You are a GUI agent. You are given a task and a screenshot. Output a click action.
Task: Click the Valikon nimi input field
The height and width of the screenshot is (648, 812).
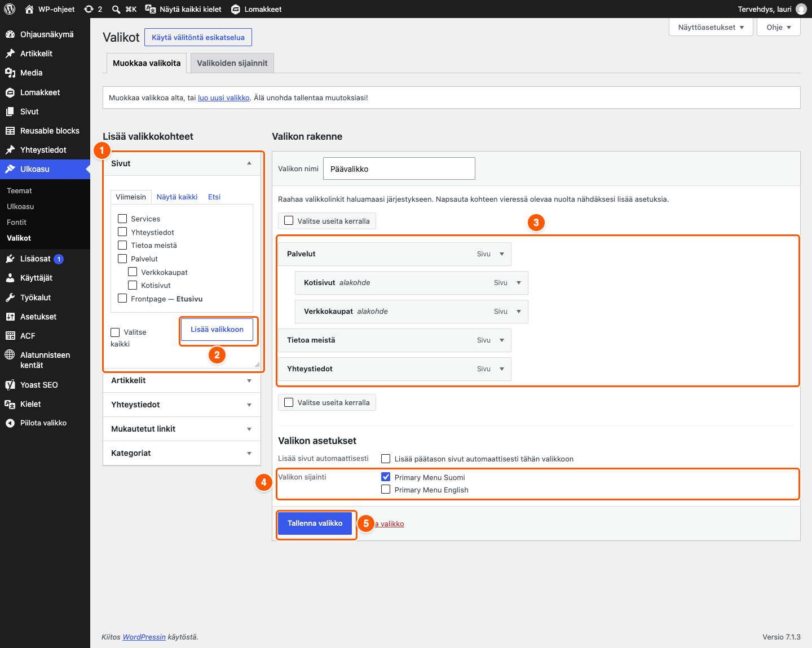click(399, 168)
